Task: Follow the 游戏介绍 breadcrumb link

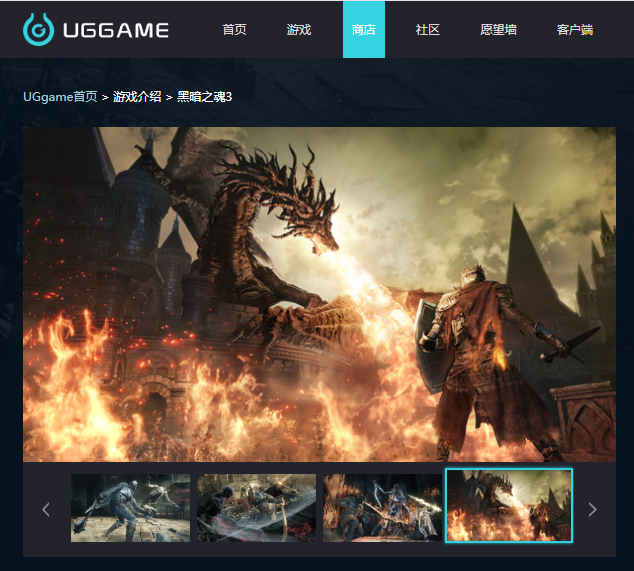Action: 137,97
